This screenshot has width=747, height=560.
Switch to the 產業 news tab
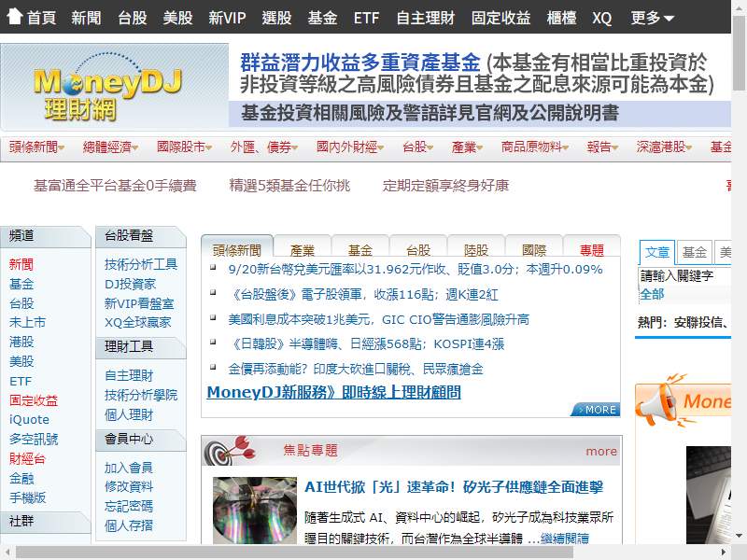[303, 247]
